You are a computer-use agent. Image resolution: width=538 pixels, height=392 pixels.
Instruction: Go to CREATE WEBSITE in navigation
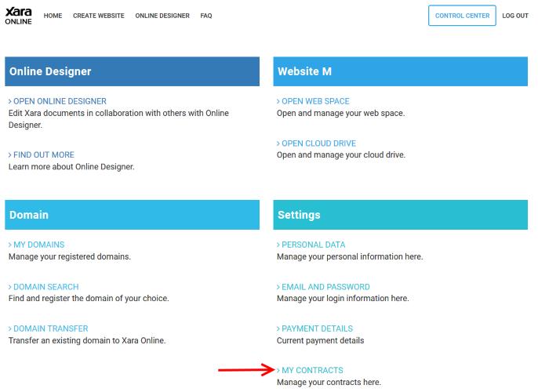click(99, 16)
